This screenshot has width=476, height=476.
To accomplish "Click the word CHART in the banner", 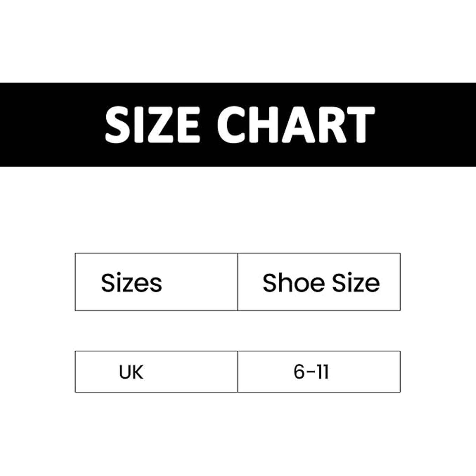I will [296, 125].
